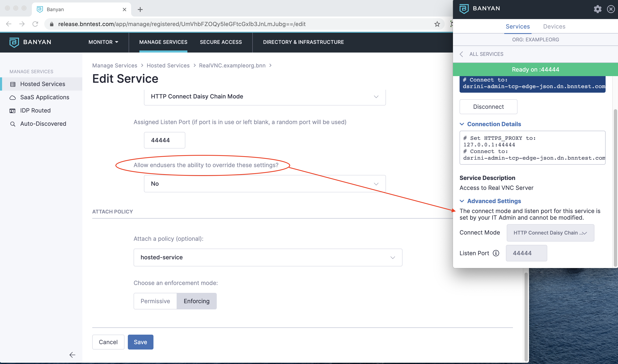Open the enforcement mode Permissive option
This screenshot has width=618, height=364.
(155, 301)
